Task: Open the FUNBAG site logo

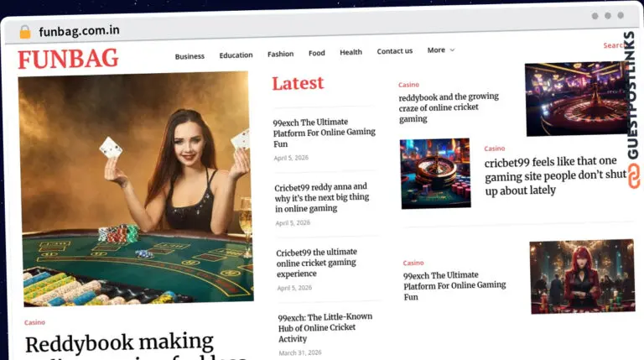Action: coord(68,59)
